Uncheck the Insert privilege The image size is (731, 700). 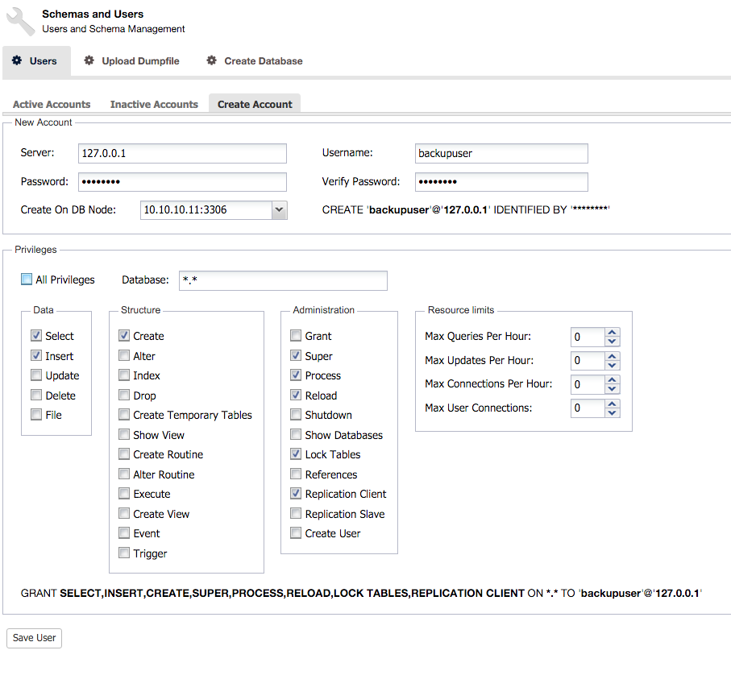[36, 355]
